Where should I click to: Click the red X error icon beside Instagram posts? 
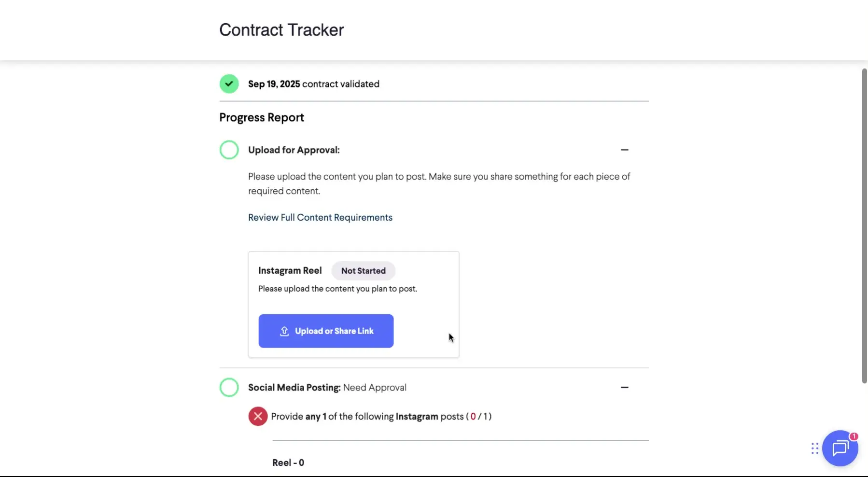pos(257,416)
